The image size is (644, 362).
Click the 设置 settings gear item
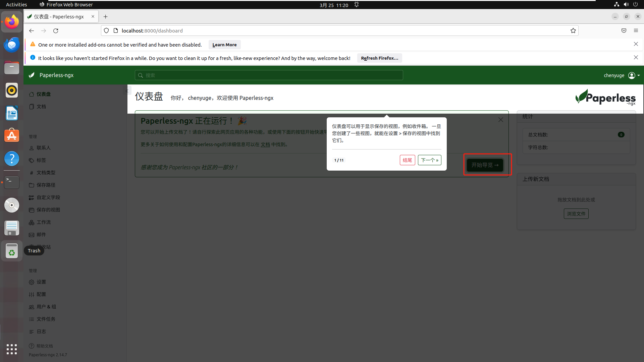pyautogui.click(x=41, y=282)
